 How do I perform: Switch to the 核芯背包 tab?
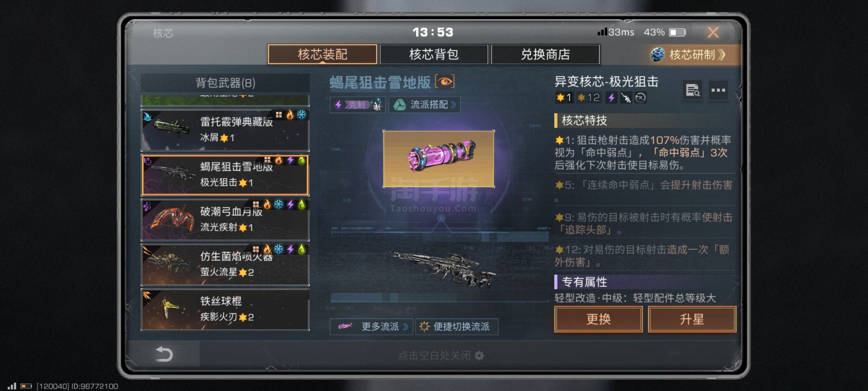click(x=434, y=54)
